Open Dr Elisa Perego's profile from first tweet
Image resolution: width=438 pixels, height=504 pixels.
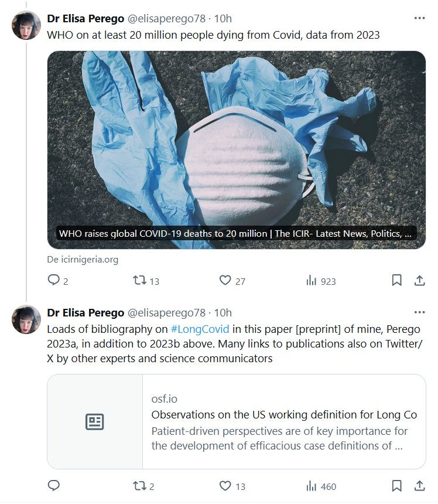click(x=85, y=18)
